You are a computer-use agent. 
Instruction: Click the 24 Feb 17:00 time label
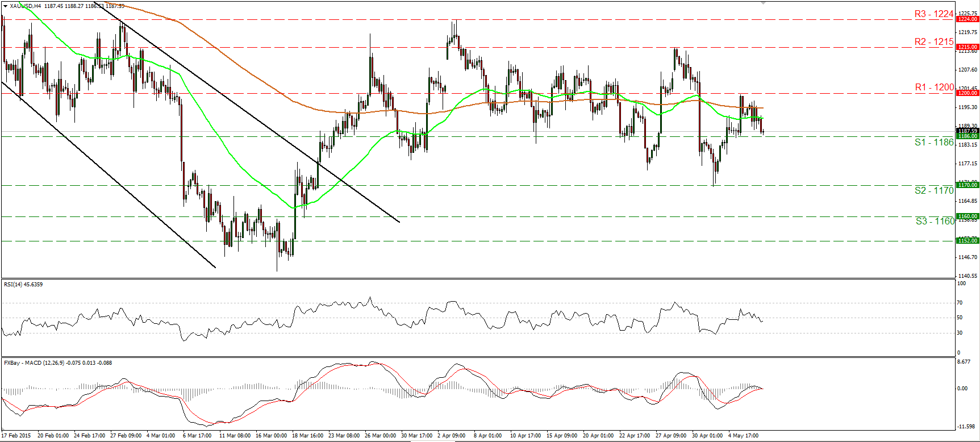(90, 436)
